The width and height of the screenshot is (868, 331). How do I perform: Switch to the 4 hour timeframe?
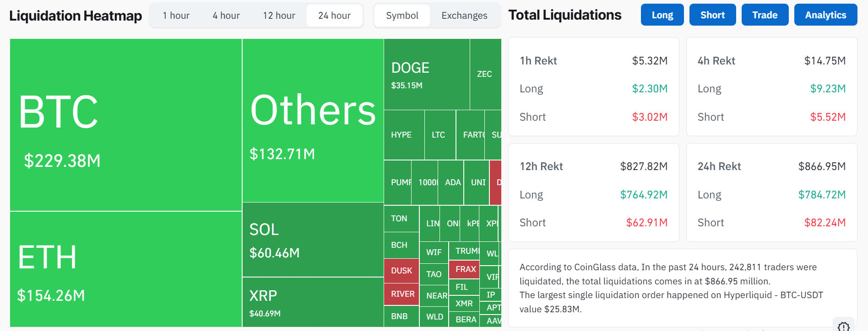click(x=225, y=15)
